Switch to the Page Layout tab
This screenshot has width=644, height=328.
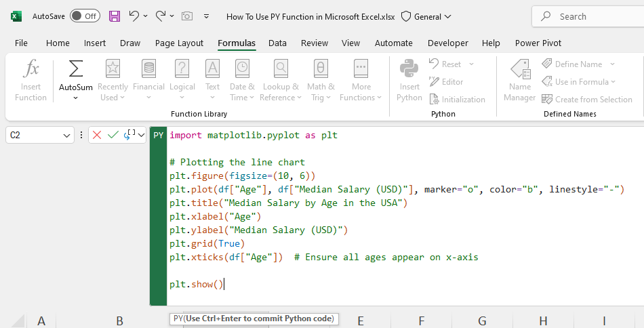[x=179, y=43]
